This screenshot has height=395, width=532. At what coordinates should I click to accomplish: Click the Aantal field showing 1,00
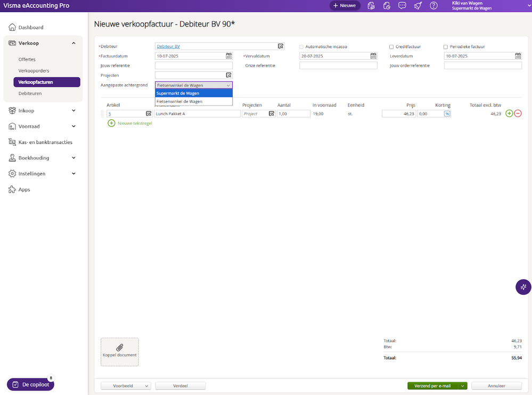click(293, 114)
